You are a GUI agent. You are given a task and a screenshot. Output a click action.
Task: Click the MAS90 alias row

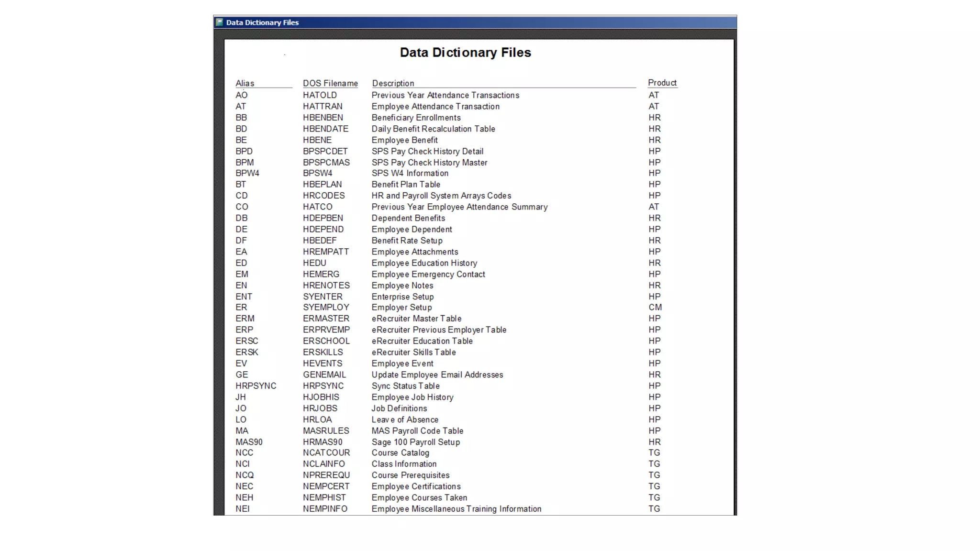249,442
